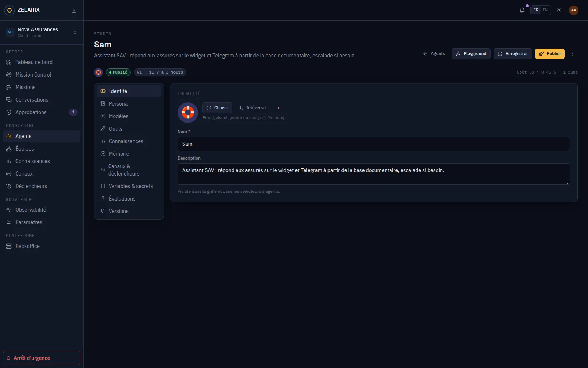
Task: Select the Identité studio tab
Action: pos(129,91)
